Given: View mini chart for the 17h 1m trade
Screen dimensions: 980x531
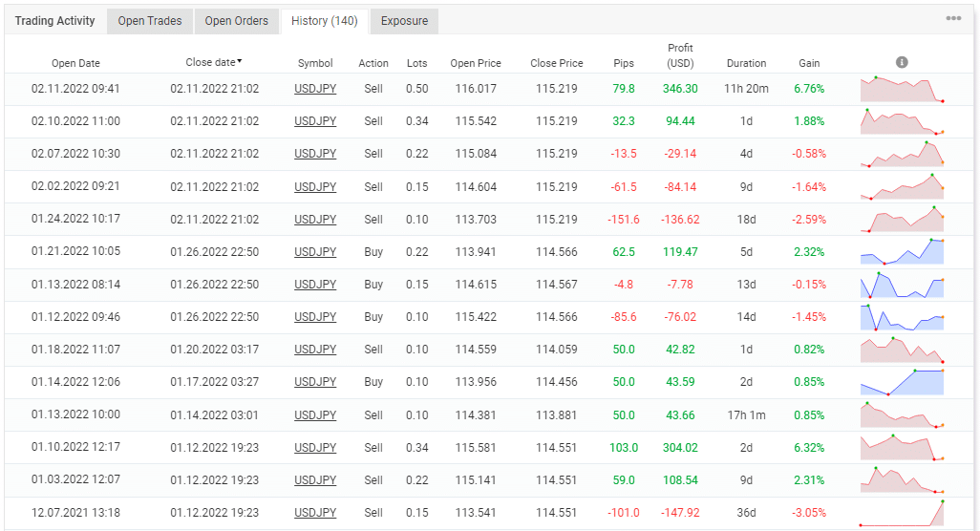Looking at the screenshot, I should coord(902,414).
